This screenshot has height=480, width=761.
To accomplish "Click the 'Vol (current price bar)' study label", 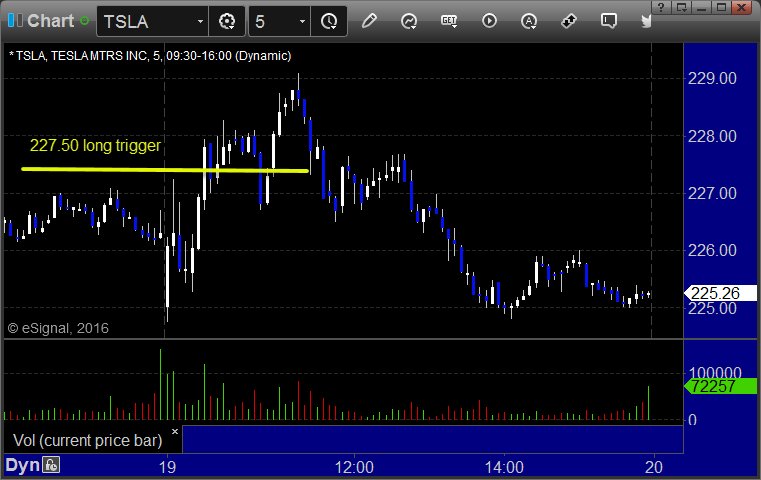I will tap(87, 440).
